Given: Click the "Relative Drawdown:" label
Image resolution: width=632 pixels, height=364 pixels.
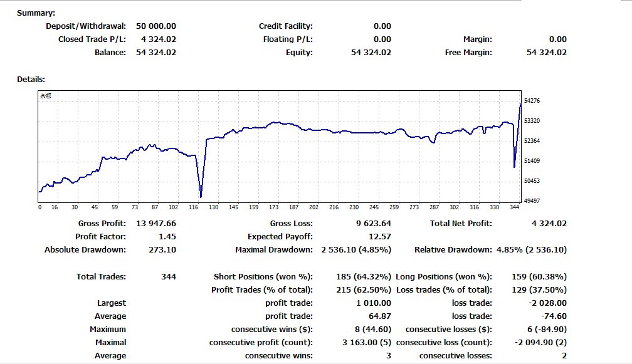Looking at the screenshot, I should [453, 249].
